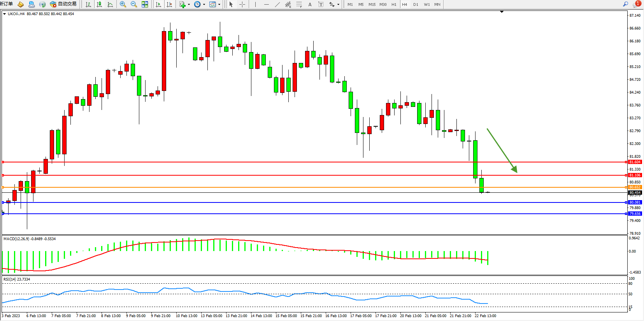Click the zoom in magnifier icon

[123, 4]
